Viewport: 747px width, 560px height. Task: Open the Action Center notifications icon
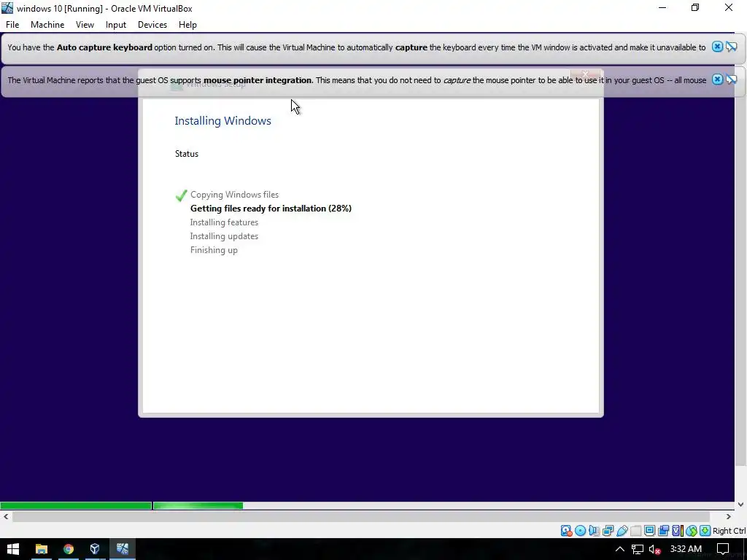pyautogui.click(x=723, y=549)
